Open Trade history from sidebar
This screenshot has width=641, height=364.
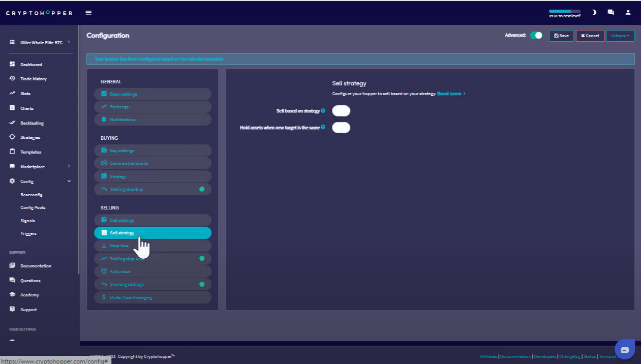(x=33, y=79)
